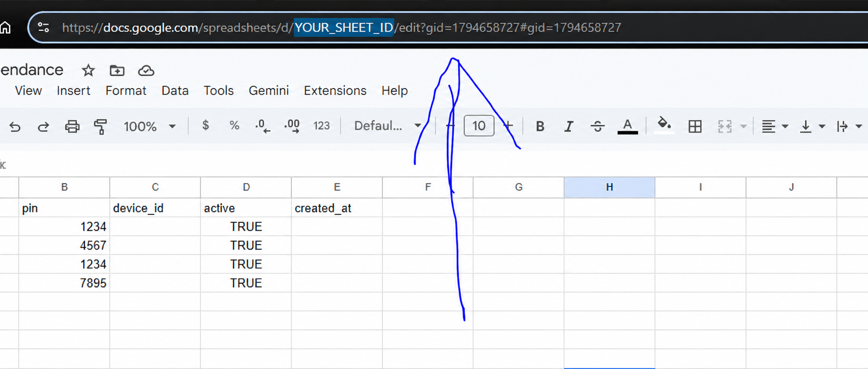Screen dimensions: 868x369
Task: Open the 123 number format menu
Action: (x=321, y=126)
